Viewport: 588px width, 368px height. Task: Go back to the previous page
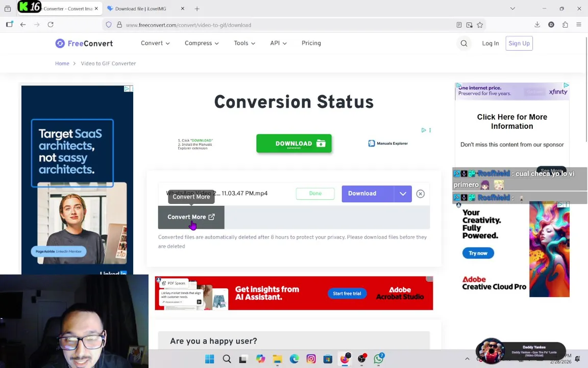tap(23, 25)
